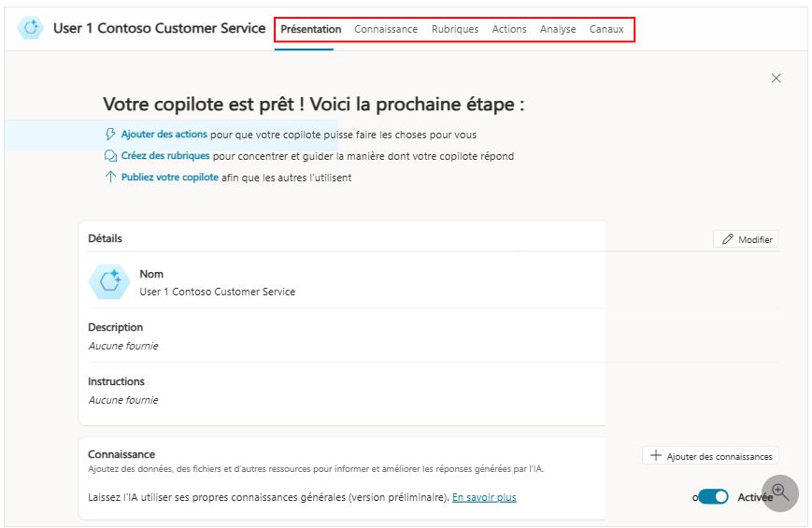Turn off the Activée general knowledge toggle
Image resolution: width=812 pixels, height=528 pixels.
click(x=714, y=497)
